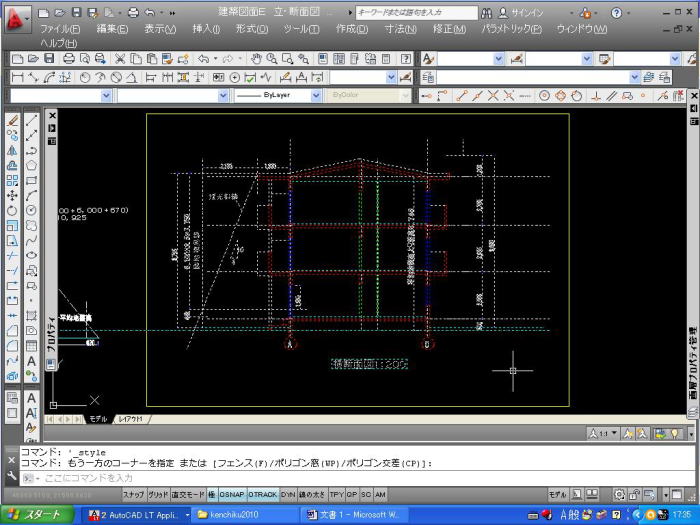Select the Center mark dimension tool
Image resolution: width=700 pixels, height=525 pixels.
point(235,78)
